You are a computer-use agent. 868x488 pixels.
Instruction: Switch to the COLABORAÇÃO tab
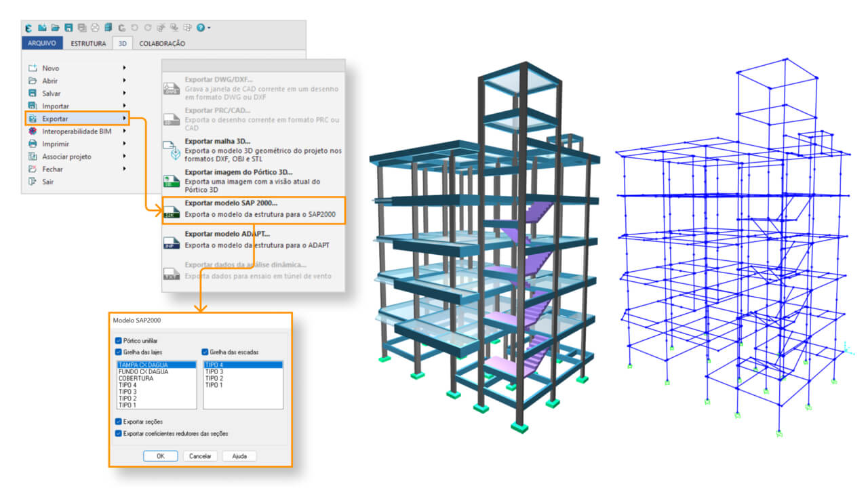[162, 43]
